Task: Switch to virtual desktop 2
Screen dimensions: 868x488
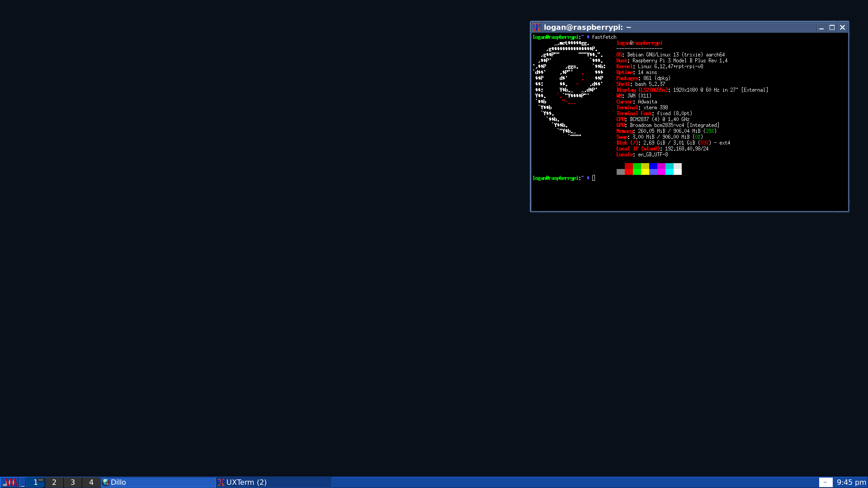Action: (54, 482)
